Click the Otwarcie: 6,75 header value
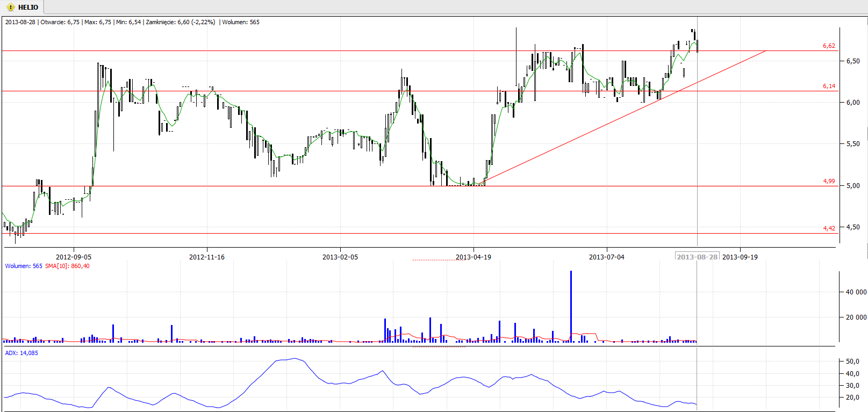Viewport: 868px width, 412px height. [60, 22]
